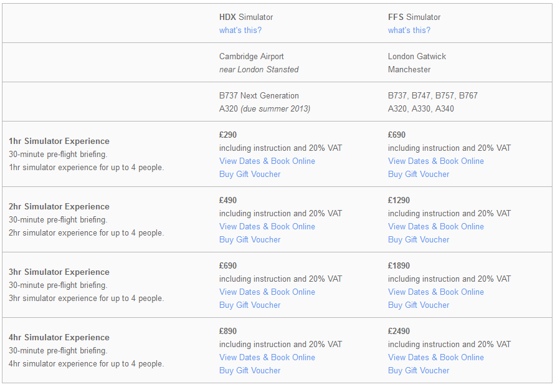Buy gift voucher for 4hr HDX simulator
560x392 pixels.
pyautogui.click(x=250, y=370)
